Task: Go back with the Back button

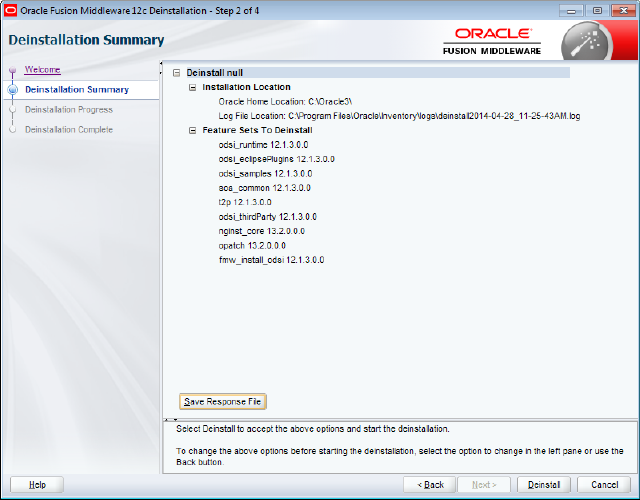Action: 429,485
